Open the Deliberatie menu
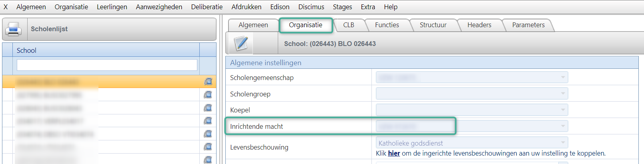The width and height of the screenshot is (644, 164). pyautogui.click(x=207, y=7)
